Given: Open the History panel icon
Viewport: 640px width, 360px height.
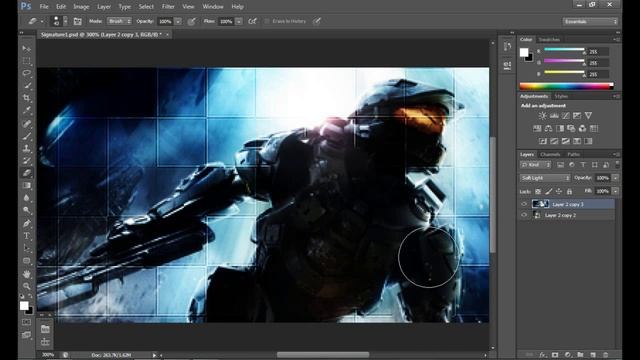Looking at the screenshot, I should tap(507, 47).
